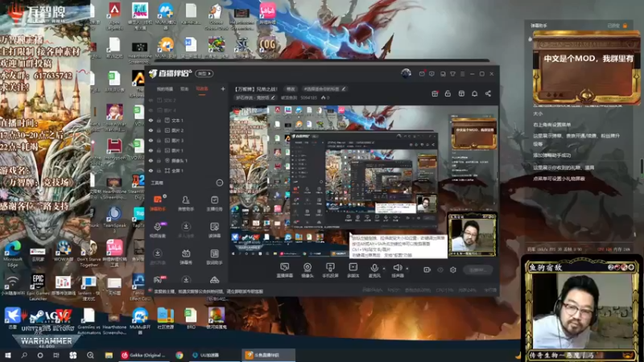Click the 多媒体 multimedia source button
This screenshot has height=362, width=644.
pyautogui.click(x=353, y=270)
